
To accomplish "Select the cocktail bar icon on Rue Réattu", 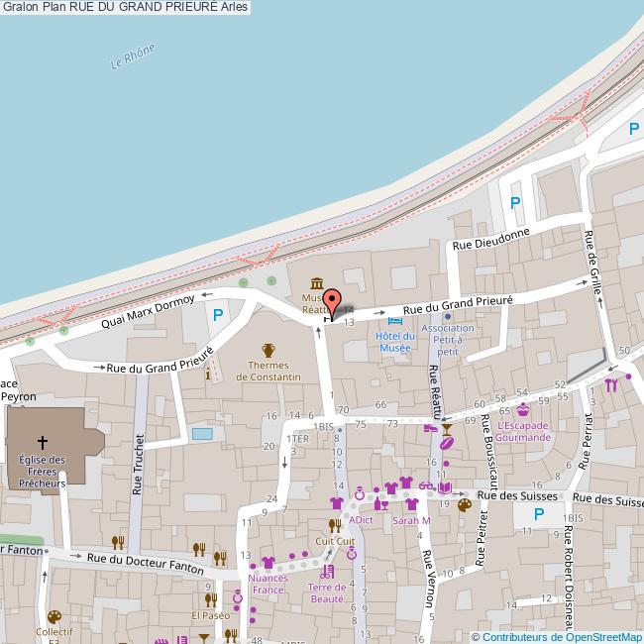I will [x=446, y=429].
